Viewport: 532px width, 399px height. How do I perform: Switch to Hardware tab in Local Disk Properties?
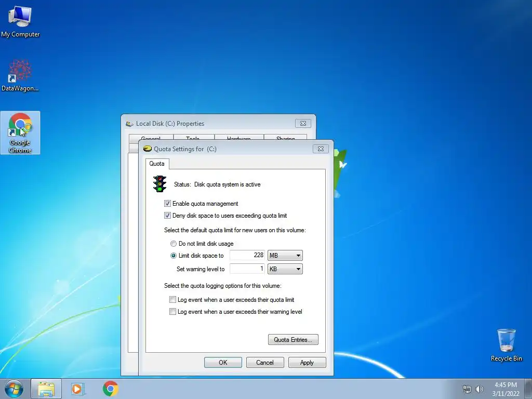(x=239, y=137)
